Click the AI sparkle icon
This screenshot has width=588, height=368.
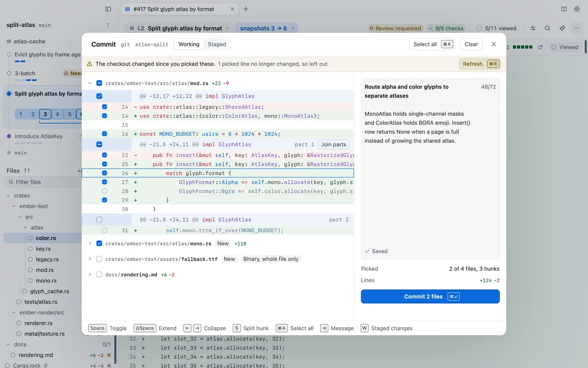pos(562,28)
